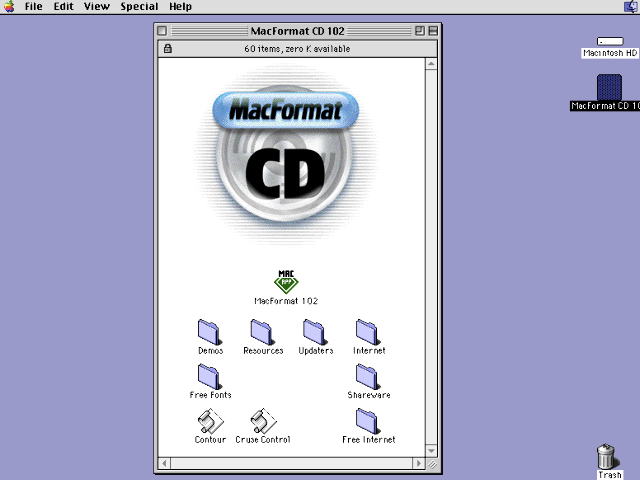Open the Edit menu
This screenshot has width=640, height=480.
click(x=64, y=7)
